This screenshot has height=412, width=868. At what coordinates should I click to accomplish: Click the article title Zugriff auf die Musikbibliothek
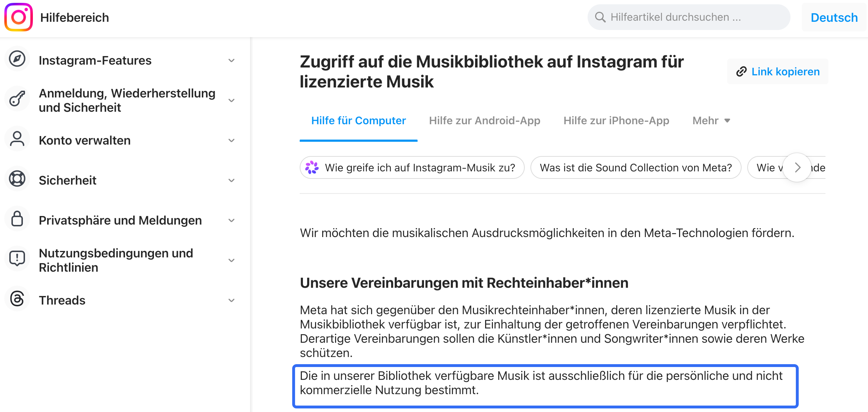[x=492, y=72]
